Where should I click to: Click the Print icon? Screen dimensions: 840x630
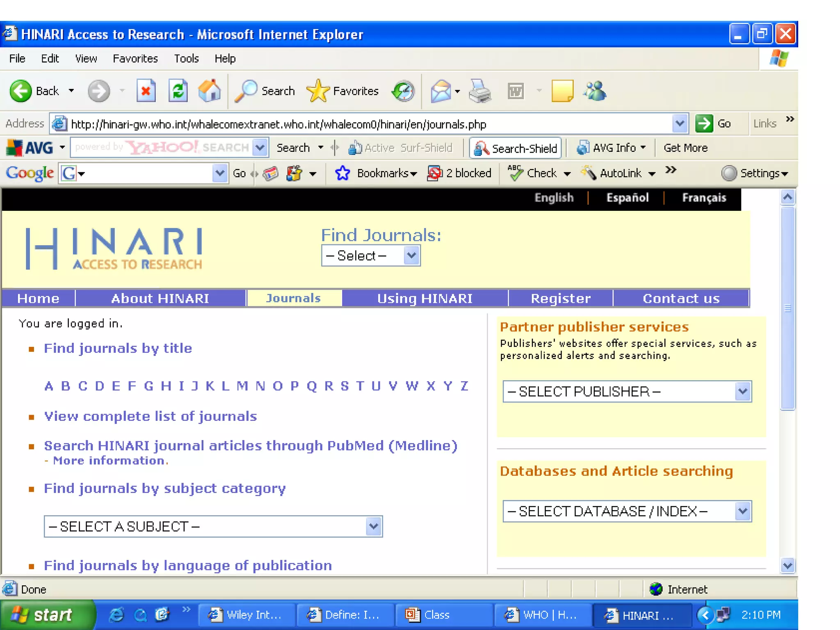(479, 91)
